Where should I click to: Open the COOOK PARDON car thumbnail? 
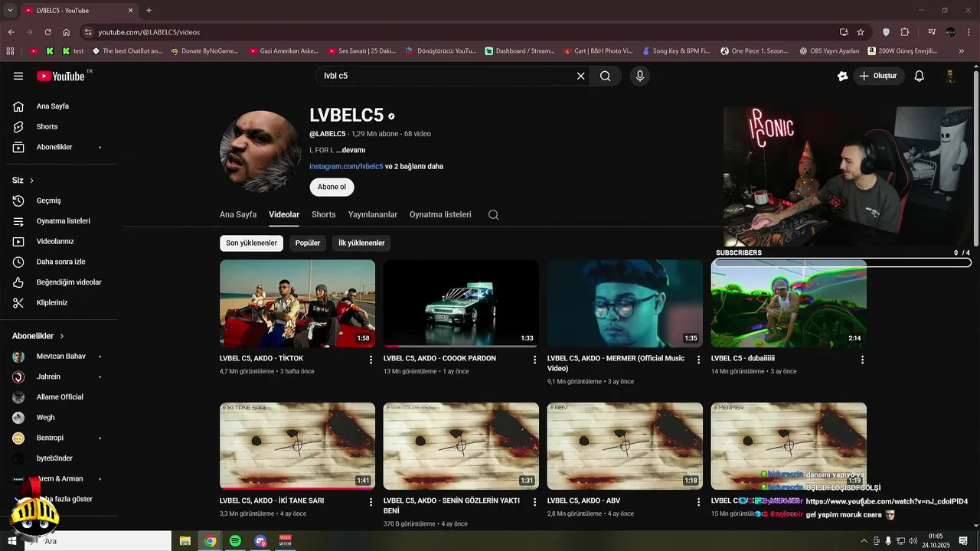coord(461,303)
